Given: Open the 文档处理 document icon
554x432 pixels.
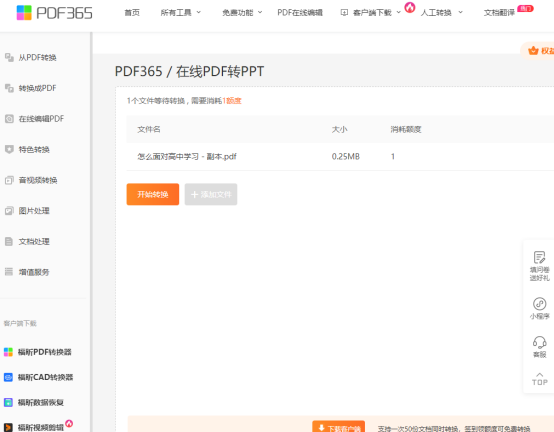Looking at the screenshot, I should [9, 242].
